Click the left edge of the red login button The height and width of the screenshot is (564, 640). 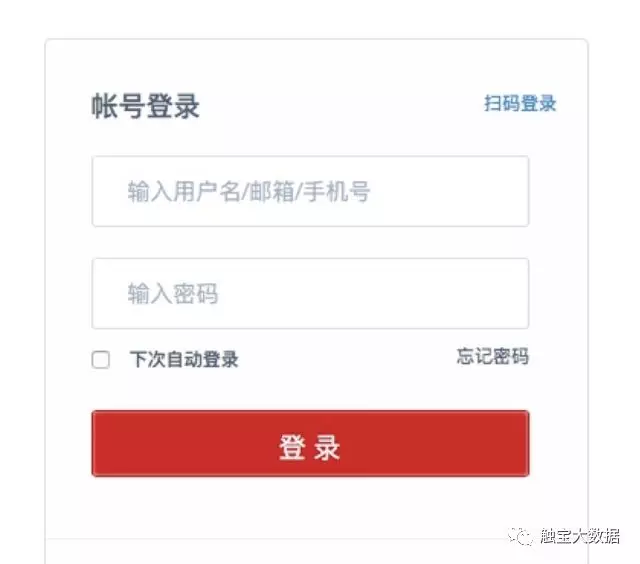tap(102, 444)
